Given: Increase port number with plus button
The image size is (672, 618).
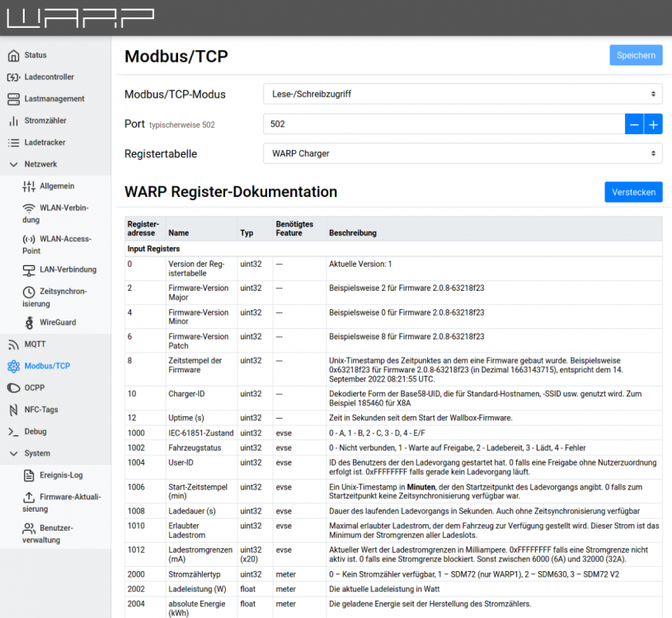Looking at the screenshot, I should 653,124.
